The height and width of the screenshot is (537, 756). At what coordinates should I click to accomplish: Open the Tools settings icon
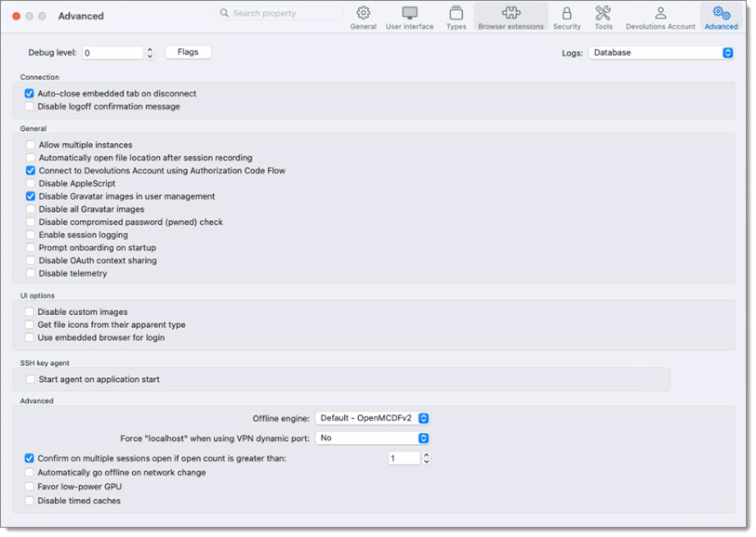(x=603, y=17)
